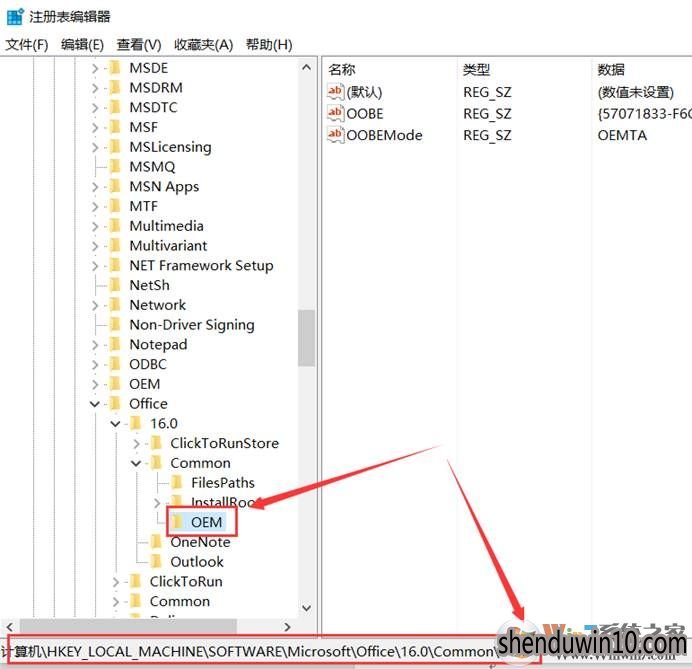
Task: Click the OOBEMode string value icon
Action: point(335,135)
